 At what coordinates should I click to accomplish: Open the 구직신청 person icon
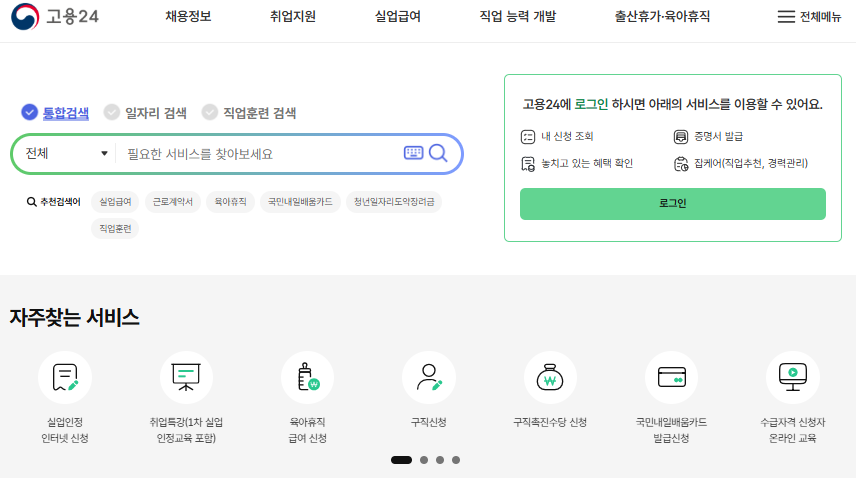point(429,378)
